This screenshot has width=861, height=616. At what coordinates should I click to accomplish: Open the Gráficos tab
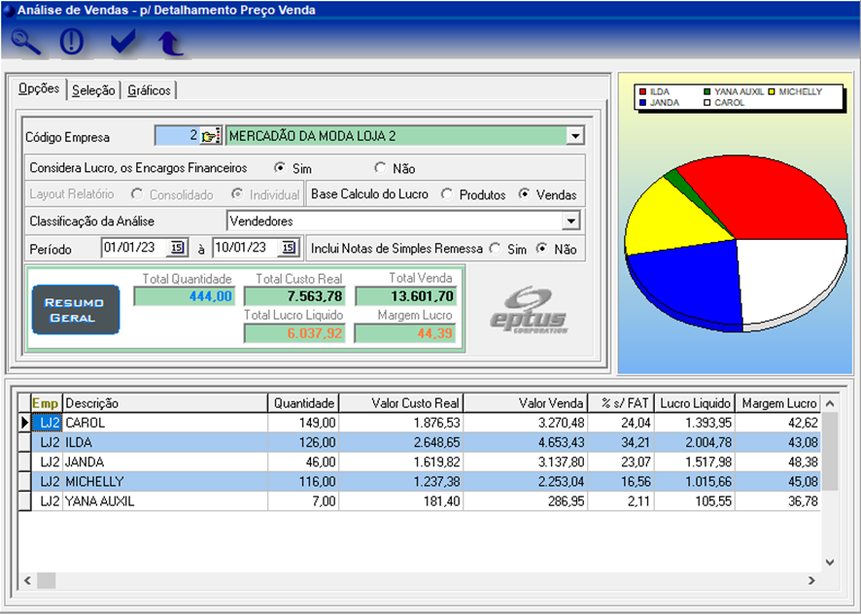[x=149, y=90]
